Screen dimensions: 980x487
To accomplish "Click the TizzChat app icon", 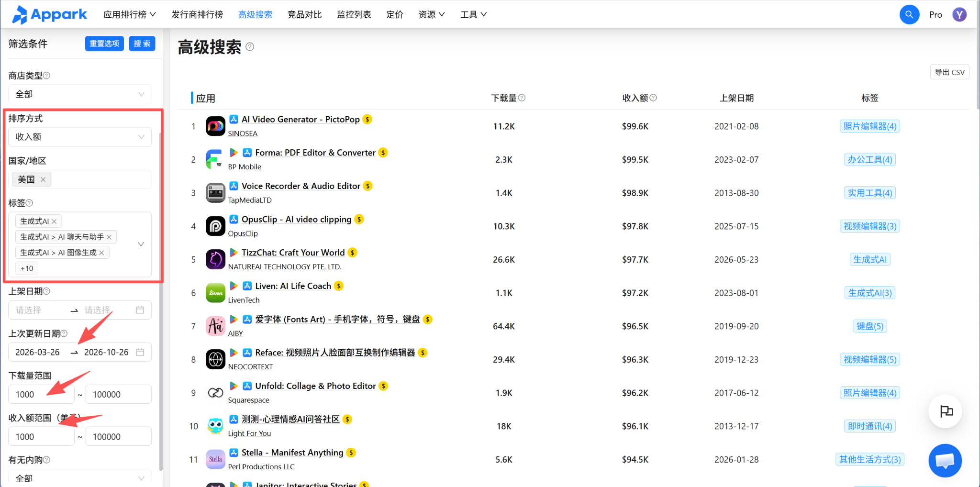I will [215, 259].
